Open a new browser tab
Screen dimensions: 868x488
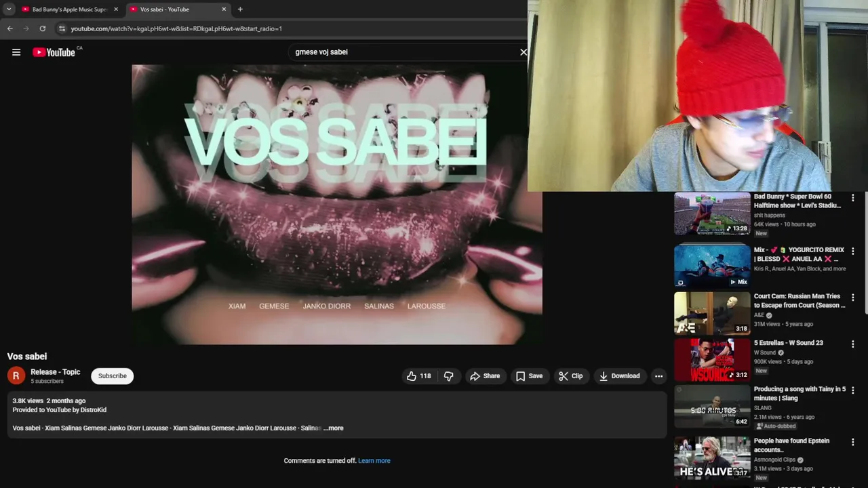tap(240, 9)
